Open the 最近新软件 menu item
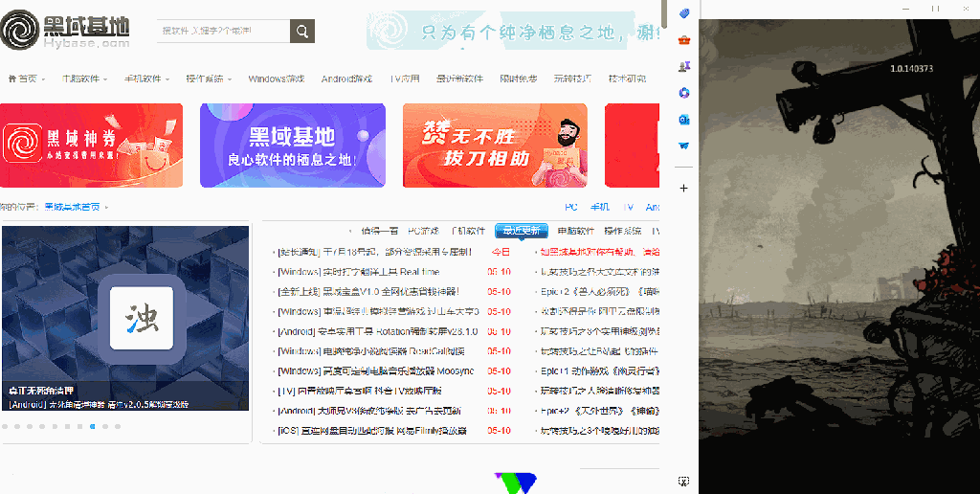980x494 pixels. tap(460, 79)
